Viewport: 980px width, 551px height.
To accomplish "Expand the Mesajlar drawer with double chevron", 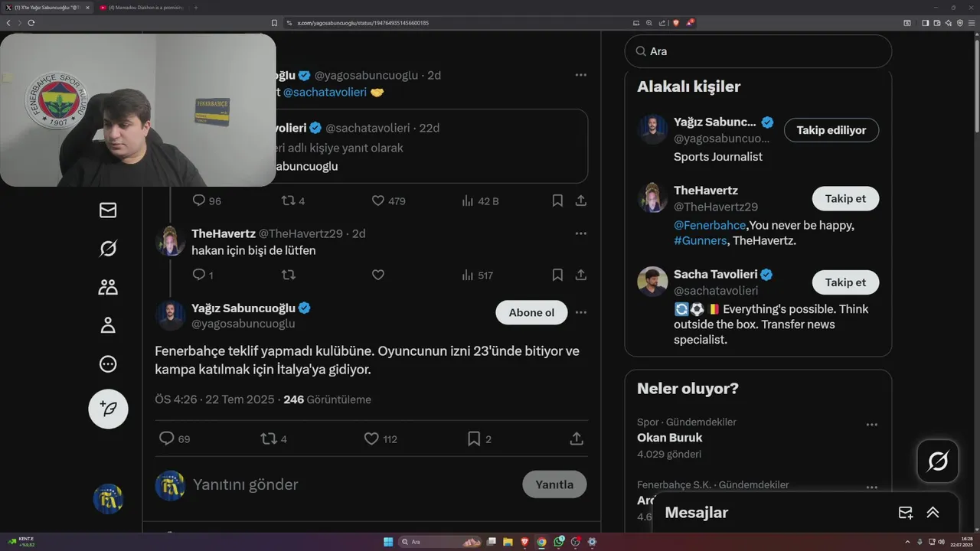I will click(x=933, y=513).
